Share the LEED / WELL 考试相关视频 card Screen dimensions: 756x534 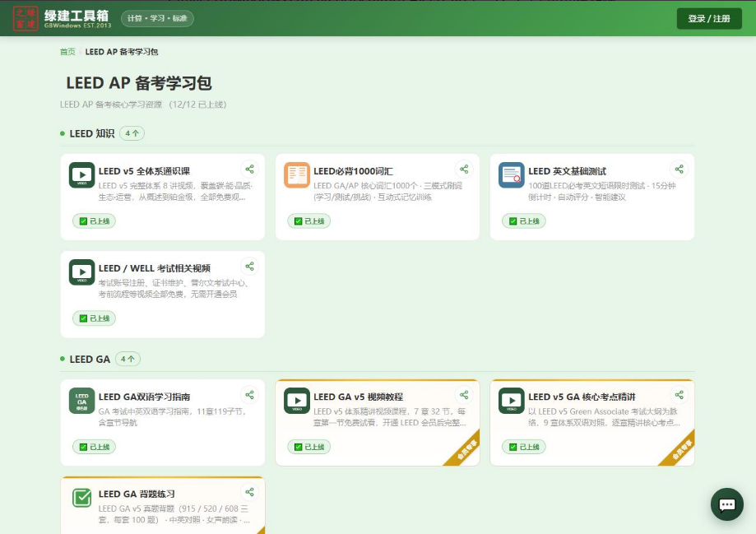pos(249,267)
